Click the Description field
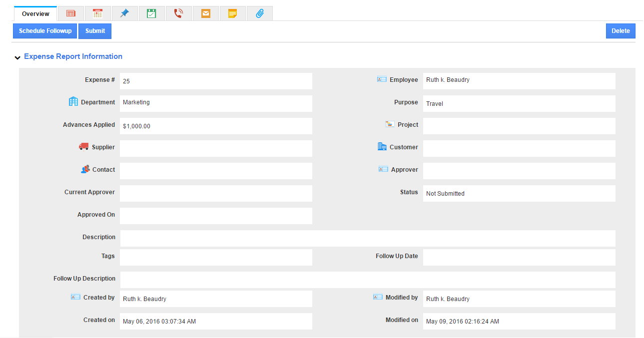This screenshot has height=338, width=644. [x=367, y=238]
